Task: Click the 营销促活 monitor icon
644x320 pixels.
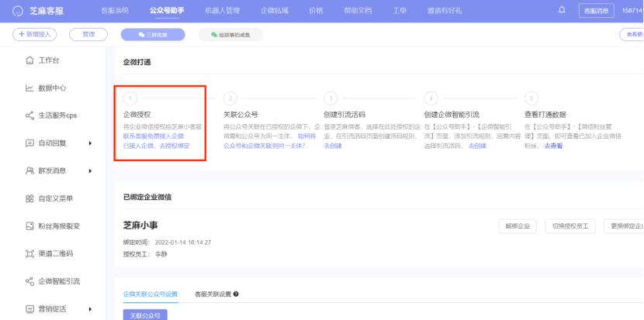Action: pos(29,309)
